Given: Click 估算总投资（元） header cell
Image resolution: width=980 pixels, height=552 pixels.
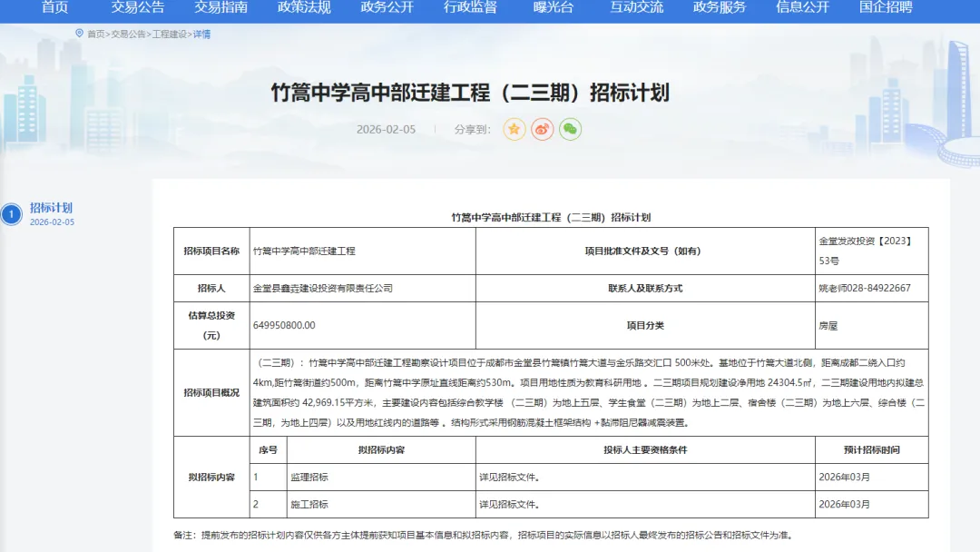Looking at the screenshot, I should pos(211,326).
